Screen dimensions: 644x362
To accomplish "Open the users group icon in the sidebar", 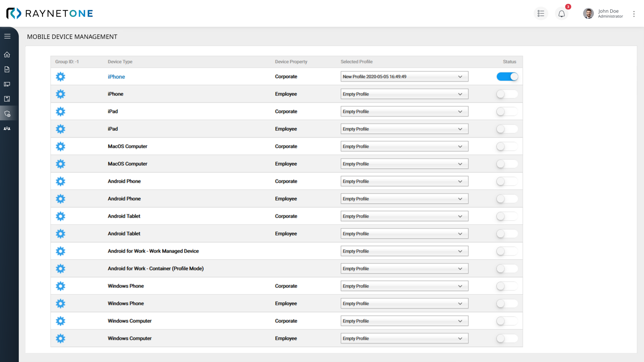I will pyautogui.click(x=7, y=129).
